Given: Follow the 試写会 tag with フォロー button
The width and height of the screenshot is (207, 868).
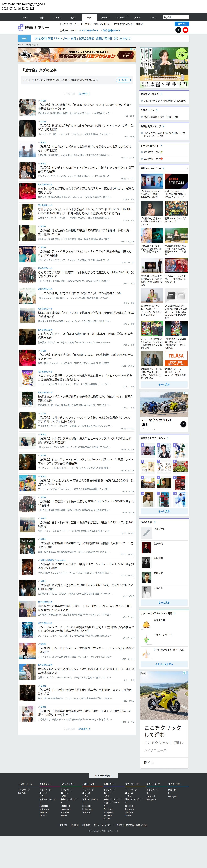Looking at the screenshot, I should click(123, 80).
